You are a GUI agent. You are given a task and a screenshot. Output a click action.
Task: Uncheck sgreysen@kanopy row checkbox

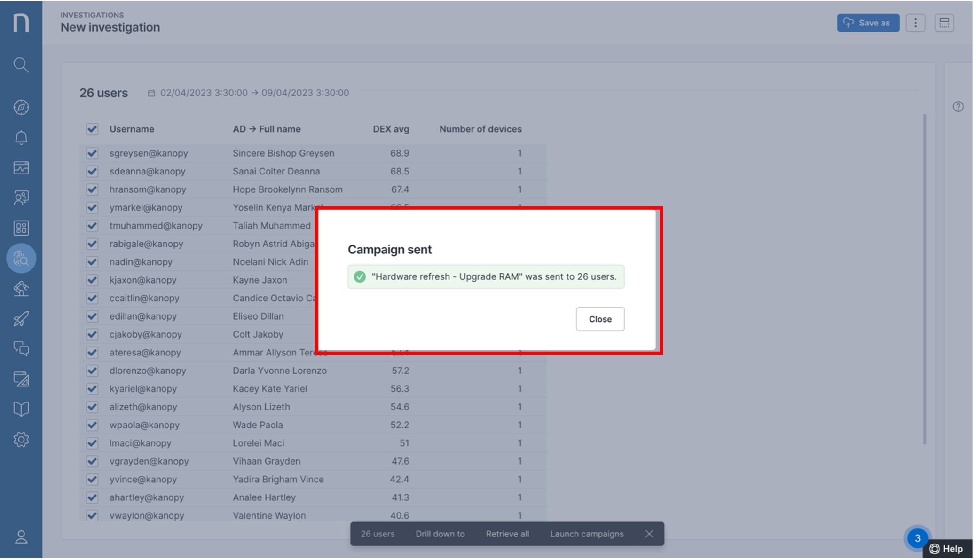(x=92, y=153)
